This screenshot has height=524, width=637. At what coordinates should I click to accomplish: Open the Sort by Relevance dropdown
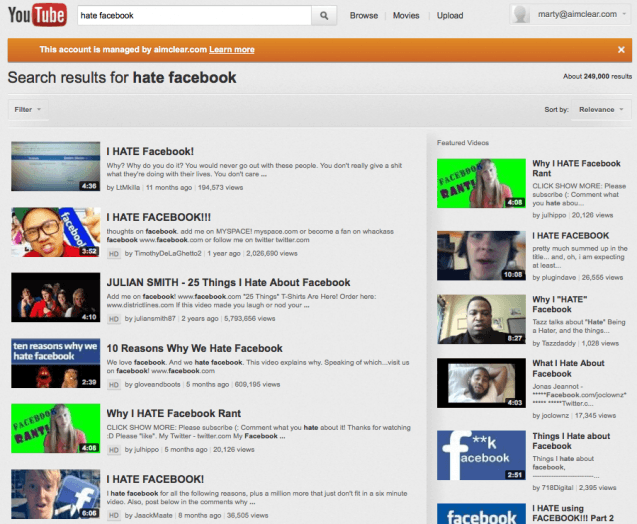[x=601, y=110]
